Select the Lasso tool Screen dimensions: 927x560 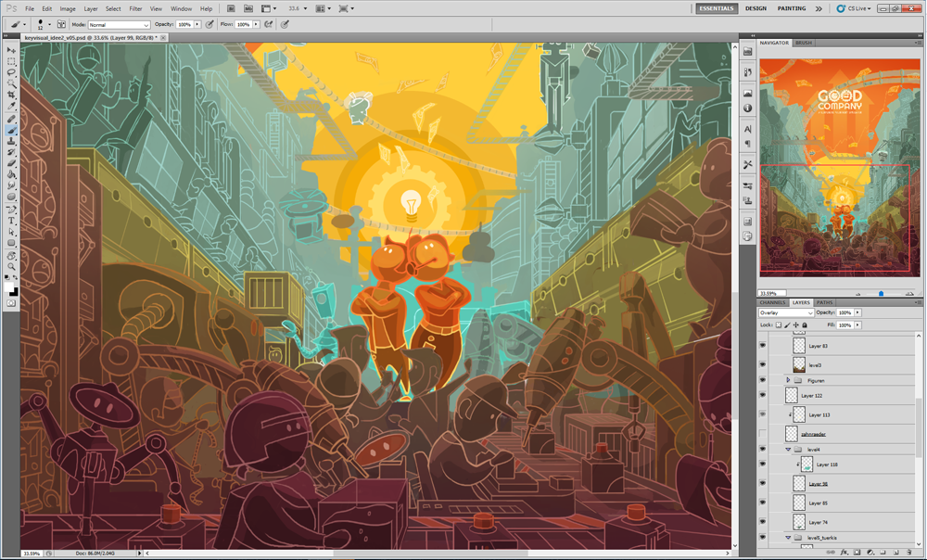(x=11, y=72)
